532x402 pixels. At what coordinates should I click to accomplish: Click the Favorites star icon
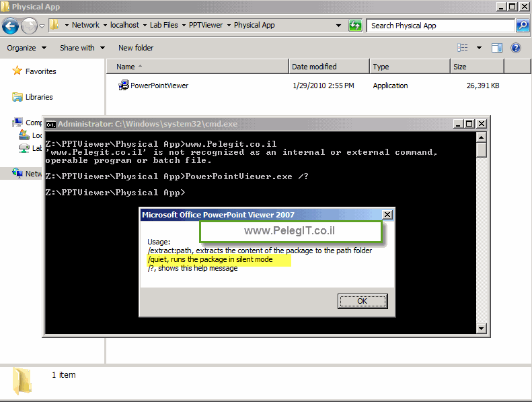tap(17, 71)
